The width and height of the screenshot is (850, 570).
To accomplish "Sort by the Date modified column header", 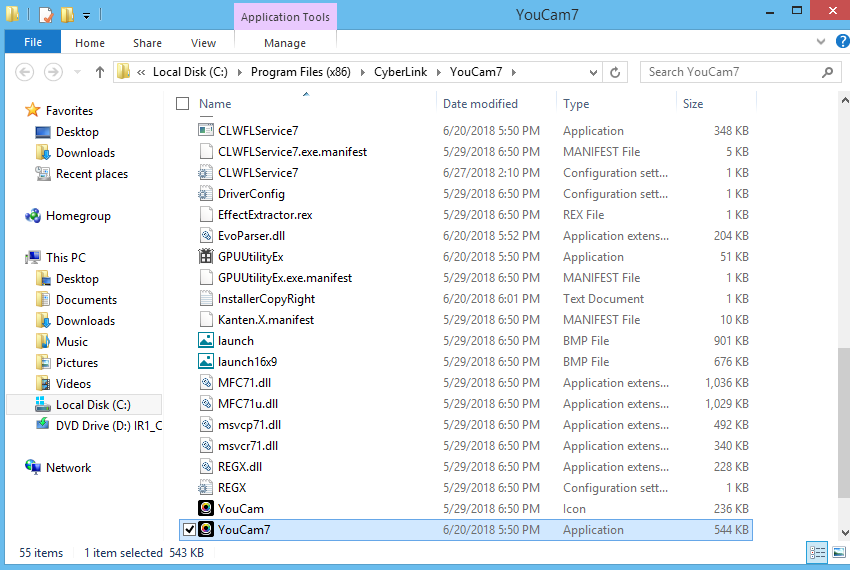I will (480, 104).
